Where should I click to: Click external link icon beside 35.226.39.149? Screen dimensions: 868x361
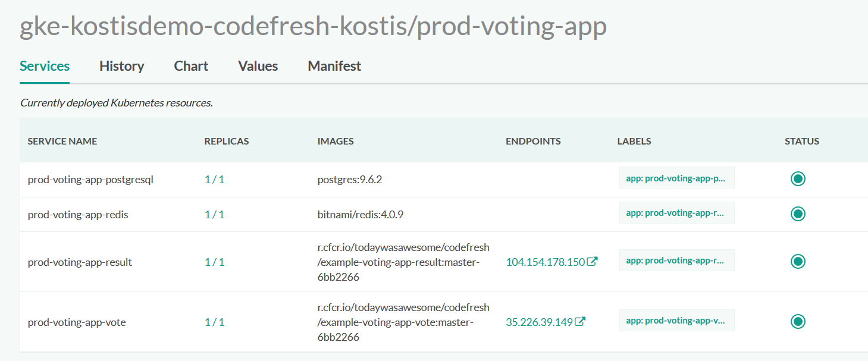click(x=580, y=321)
